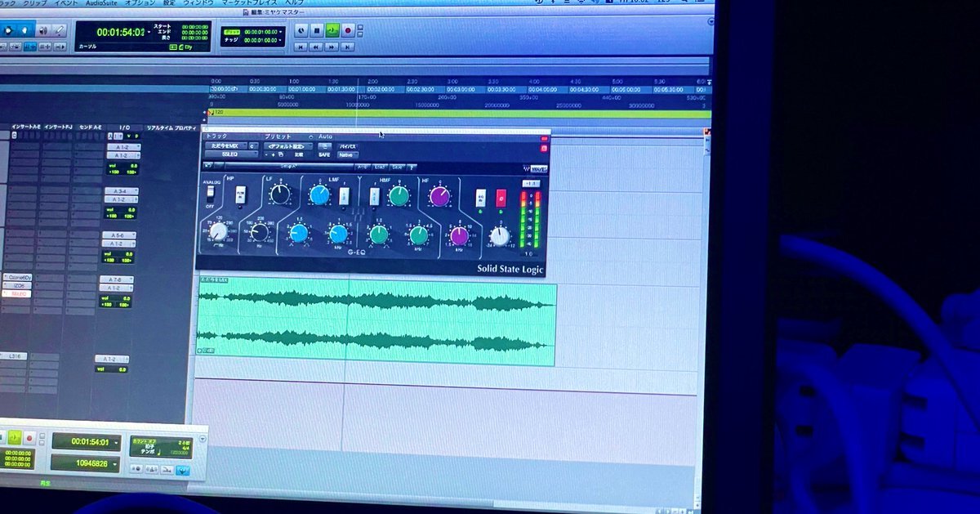
Task: Open the SSLEQ plugin selector dropdown
Action: pos(230,154)
